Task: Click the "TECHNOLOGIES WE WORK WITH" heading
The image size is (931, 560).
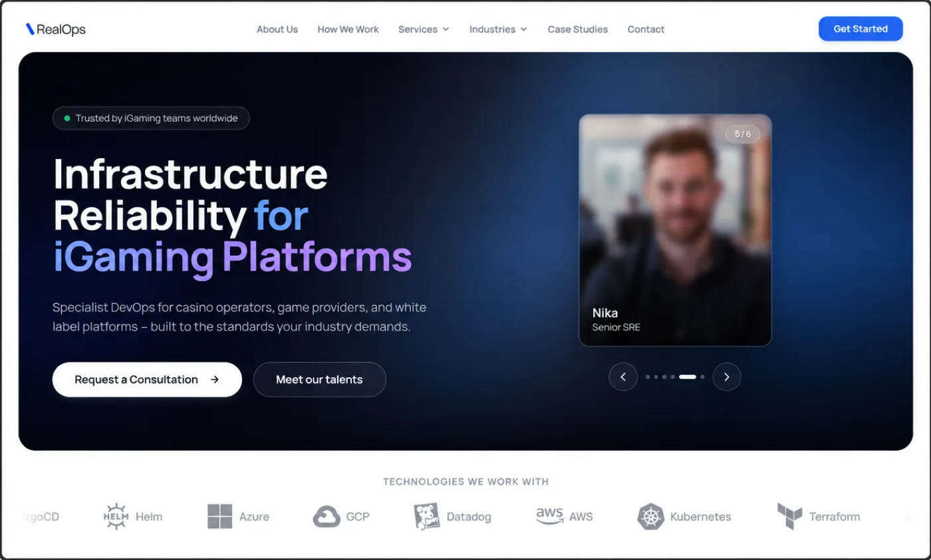Action: click(x=465, y=482)
